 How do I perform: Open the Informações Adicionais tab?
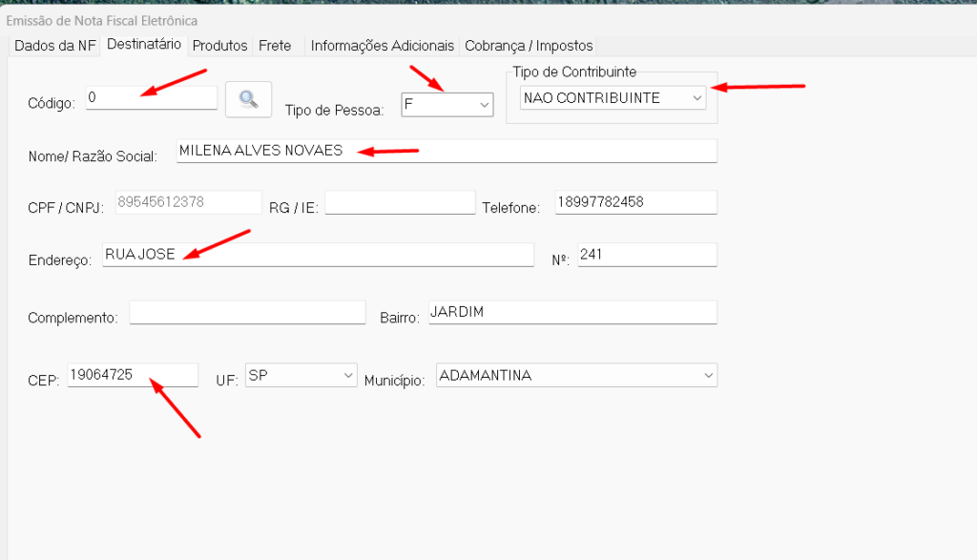(x=382, y=45)
